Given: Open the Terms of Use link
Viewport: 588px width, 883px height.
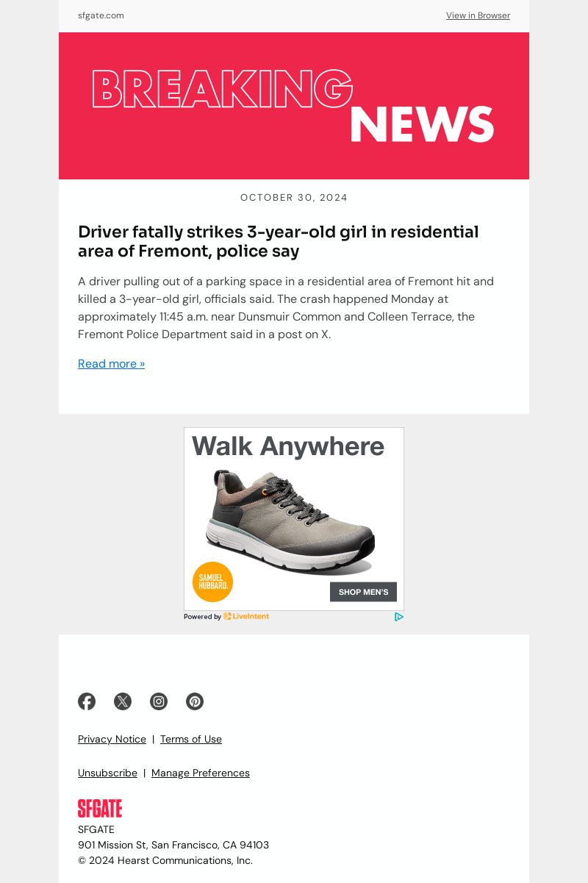Looking at the screenshot, I should coord(191,739).
